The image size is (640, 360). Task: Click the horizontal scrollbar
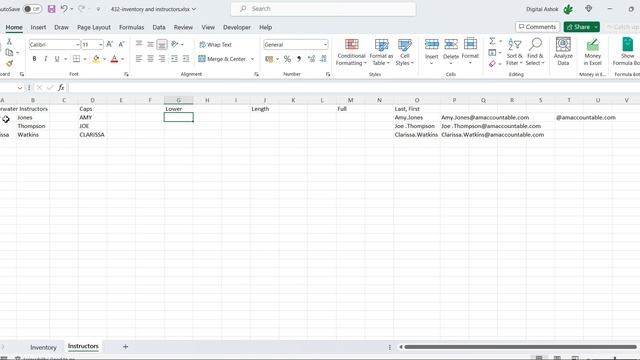coord(520,347)
